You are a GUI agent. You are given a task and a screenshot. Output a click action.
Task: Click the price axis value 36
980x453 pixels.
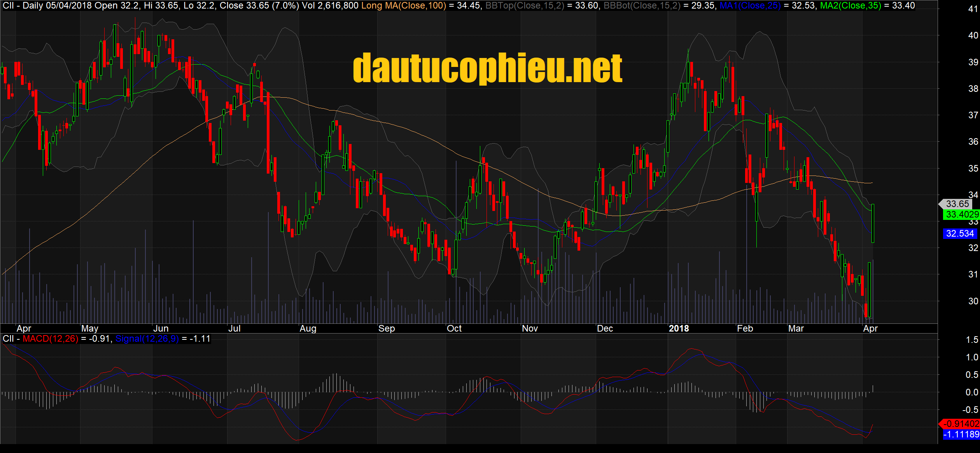[973, 141]
